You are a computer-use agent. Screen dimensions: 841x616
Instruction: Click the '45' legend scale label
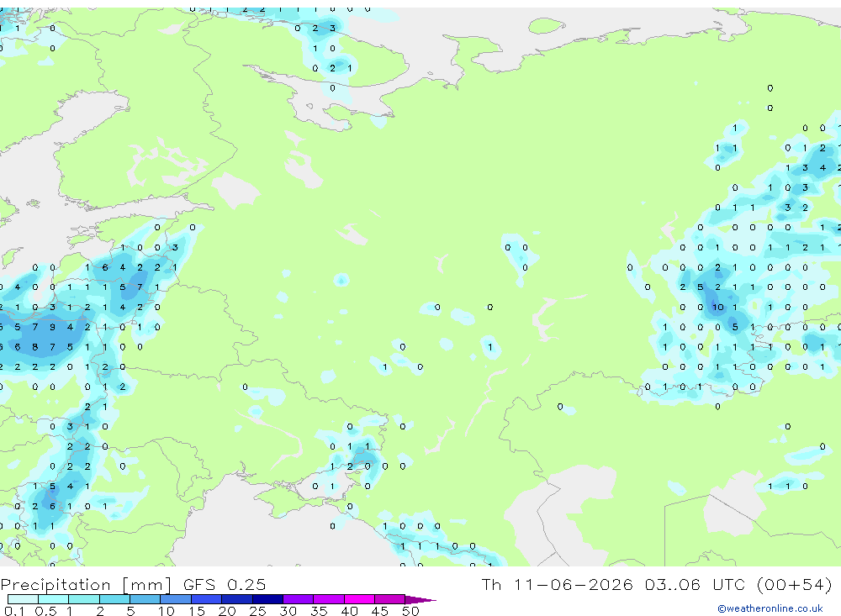coord(380,611)
